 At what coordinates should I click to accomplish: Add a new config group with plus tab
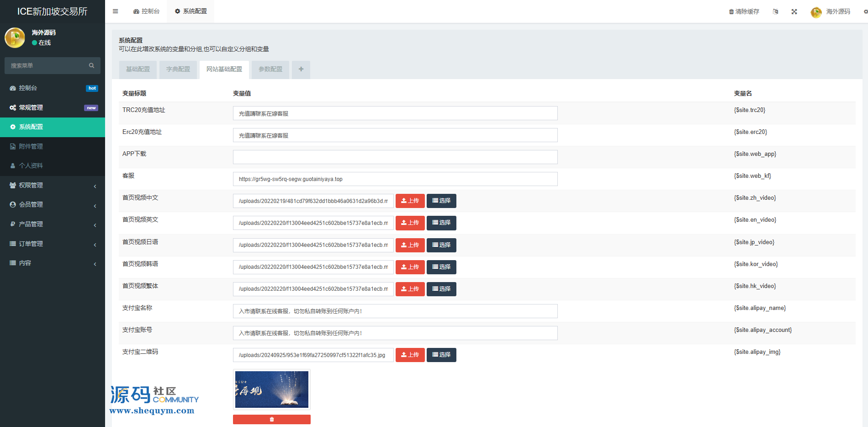click(301, 69)
